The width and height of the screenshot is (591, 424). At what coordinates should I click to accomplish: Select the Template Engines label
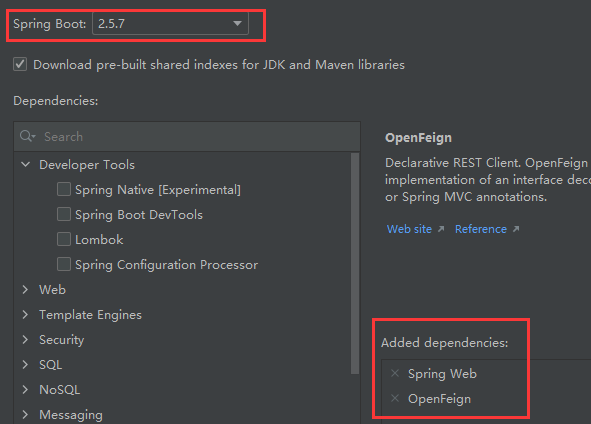(x=90, y=315)
